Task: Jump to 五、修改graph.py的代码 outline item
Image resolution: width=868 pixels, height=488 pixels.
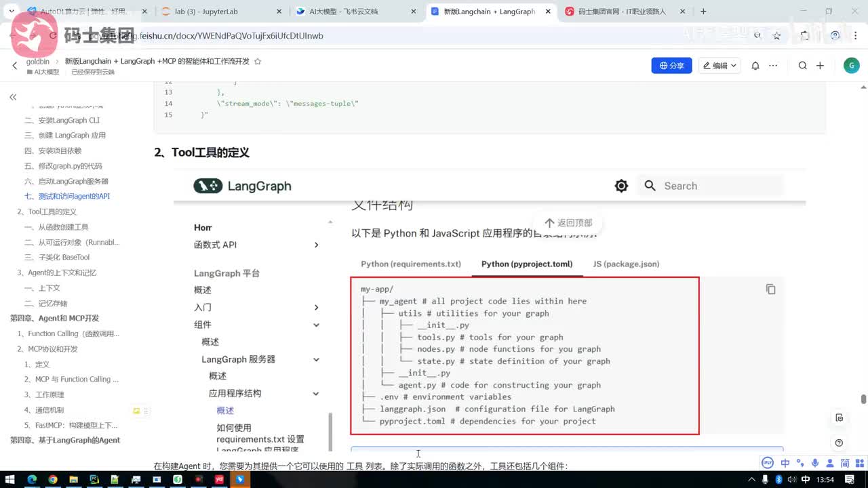Action: pos(63,166)
